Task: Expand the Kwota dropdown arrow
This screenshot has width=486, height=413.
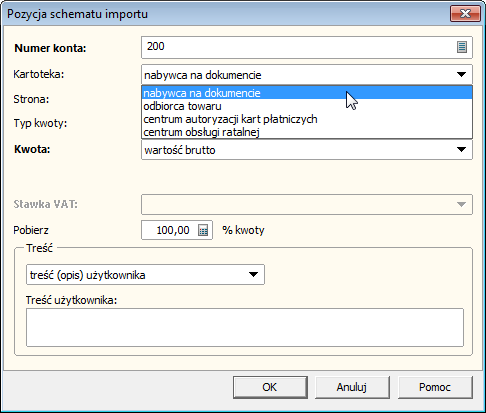Action: 461,149
